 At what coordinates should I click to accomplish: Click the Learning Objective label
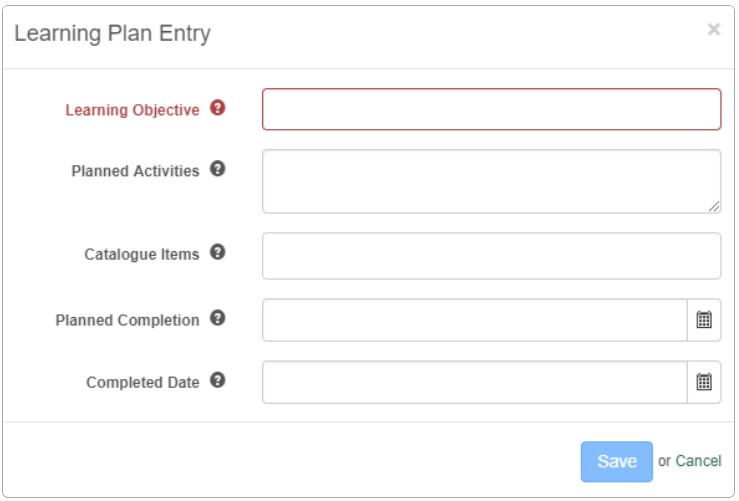[x=132, y=110]
